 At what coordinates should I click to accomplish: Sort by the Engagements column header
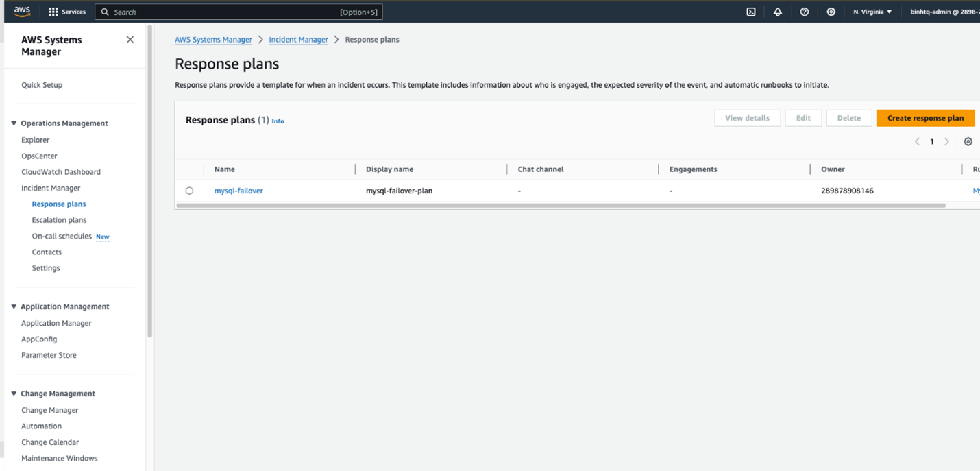tap(693, 169)
